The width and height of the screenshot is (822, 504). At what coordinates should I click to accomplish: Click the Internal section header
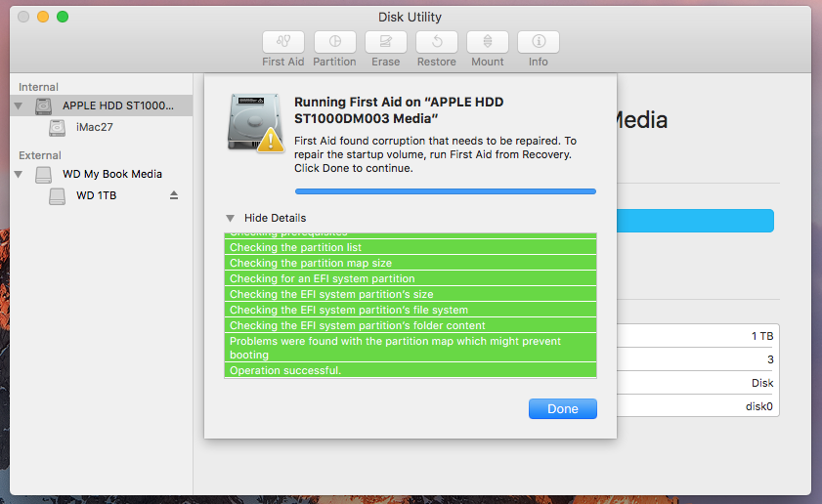[38, 87]
